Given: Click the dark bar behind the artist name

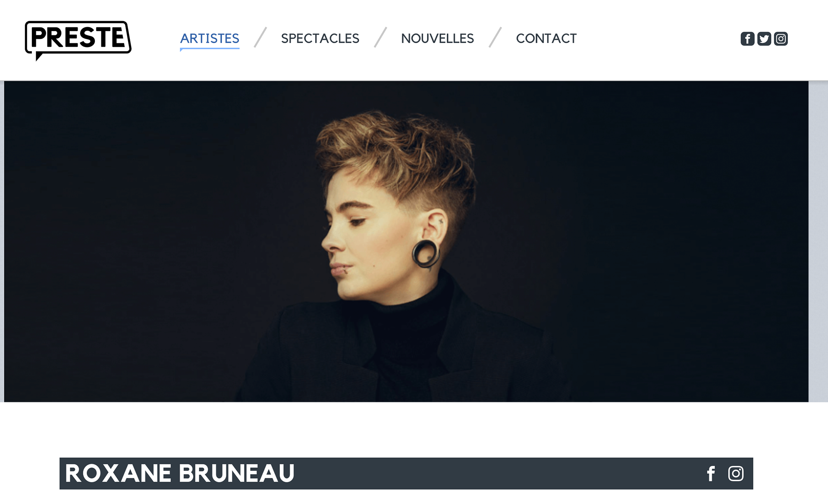Looking at the screenshot, I should [x=406, y=473].
